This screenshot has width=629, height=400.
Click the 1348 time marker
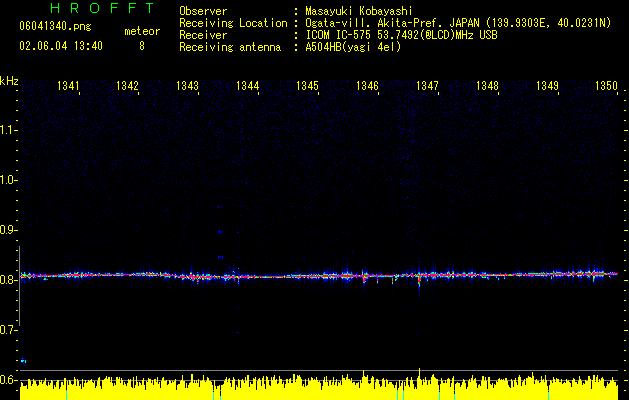click(487, 85)
